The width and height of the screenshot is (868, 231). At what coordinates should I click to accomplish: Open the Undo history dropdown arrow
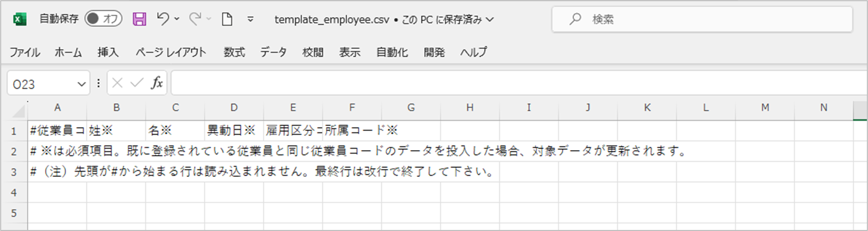coord(177,19)
